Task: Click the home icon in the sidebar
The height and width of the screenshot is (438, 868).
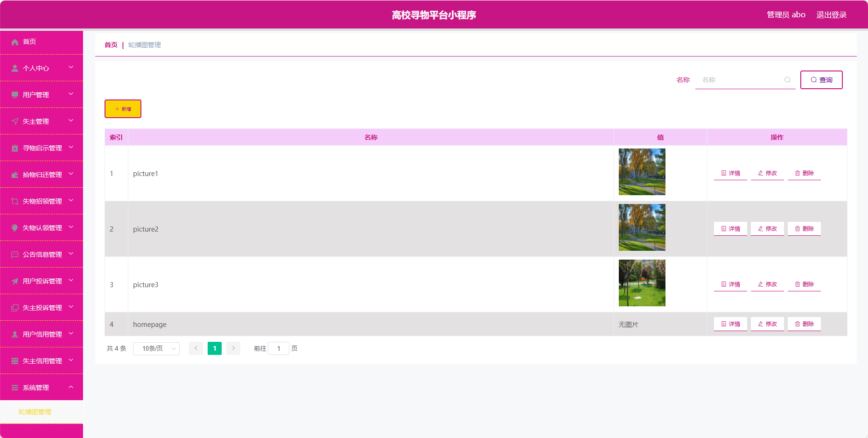Action: click(x=15, y=42)
